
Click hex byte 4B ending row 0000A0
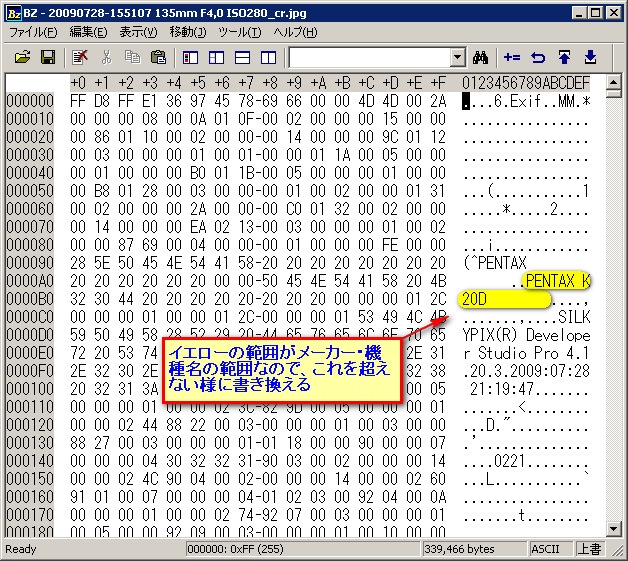point(438,281)
